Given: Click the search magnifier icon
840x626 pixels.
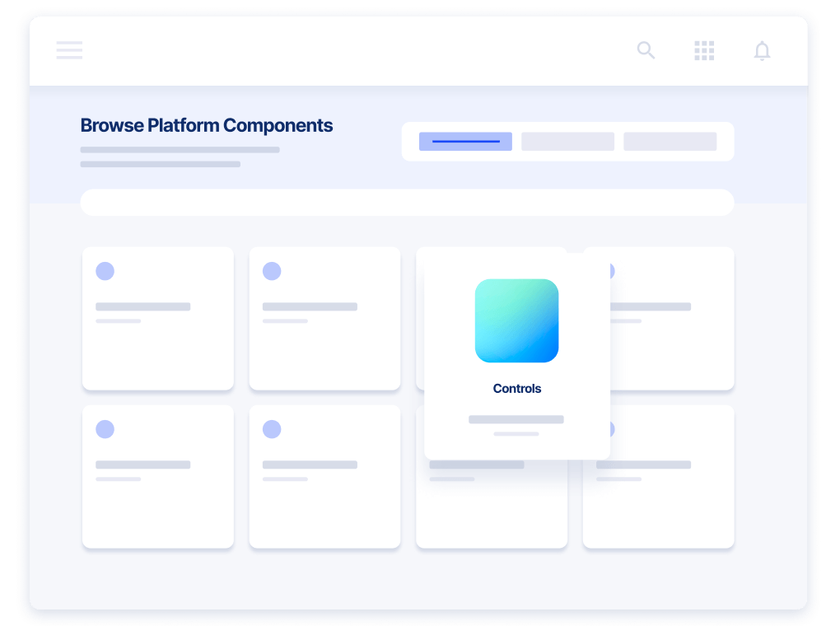Looking at the screenshot, I should pyautogui.click(x=646, y=50).
